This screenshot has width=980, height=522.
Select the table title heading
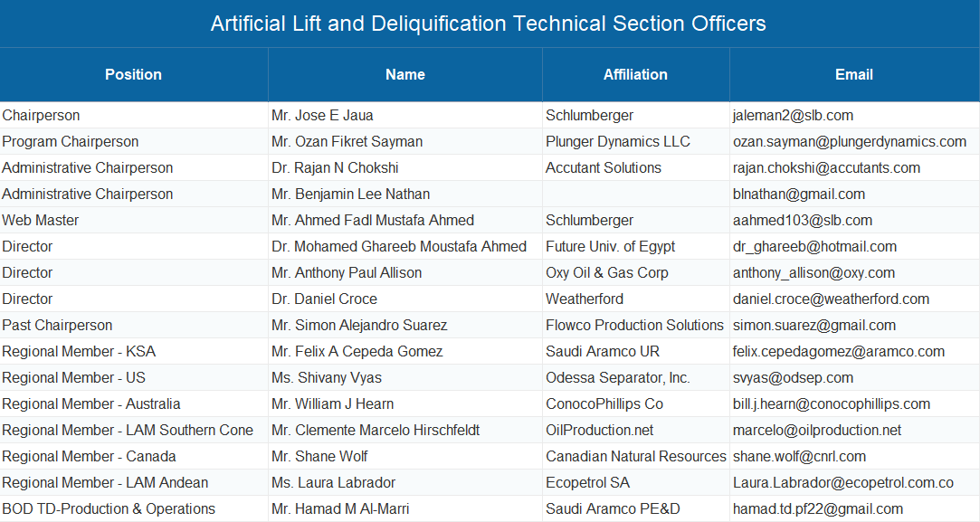coord(488,24)
